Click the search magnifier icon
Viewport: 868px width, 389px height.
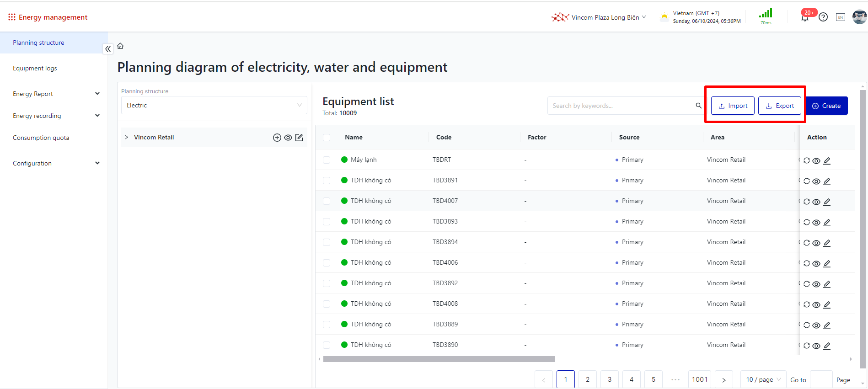(698, 106)
